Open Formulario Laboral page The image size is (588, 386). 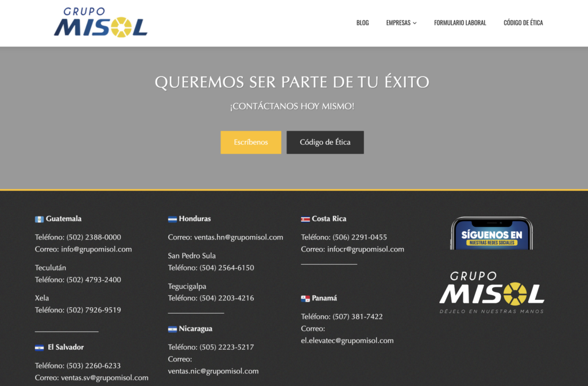(460, 23)
